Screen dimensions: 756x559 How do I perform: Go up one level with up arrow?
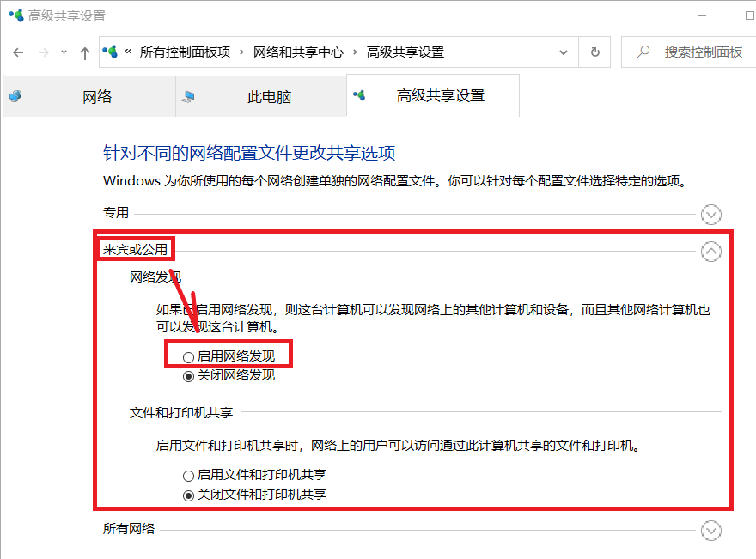(x=85, y=52)
